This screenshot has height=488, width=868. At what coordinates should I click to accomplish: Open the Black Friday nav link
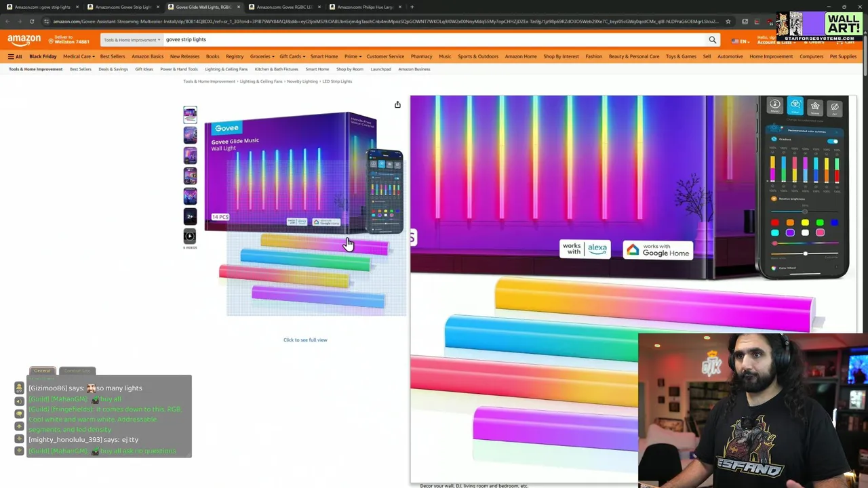[x=43, y=56]
